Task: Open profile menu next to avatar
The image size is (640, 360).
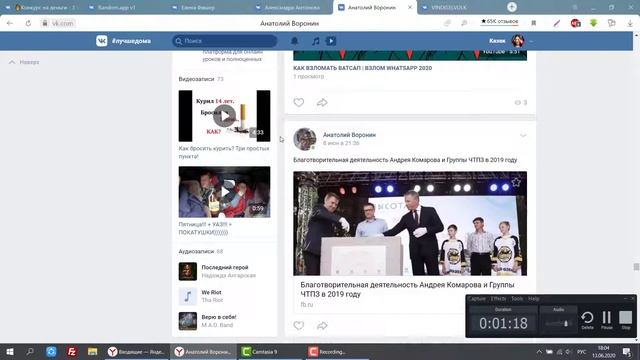Action: 531,41
